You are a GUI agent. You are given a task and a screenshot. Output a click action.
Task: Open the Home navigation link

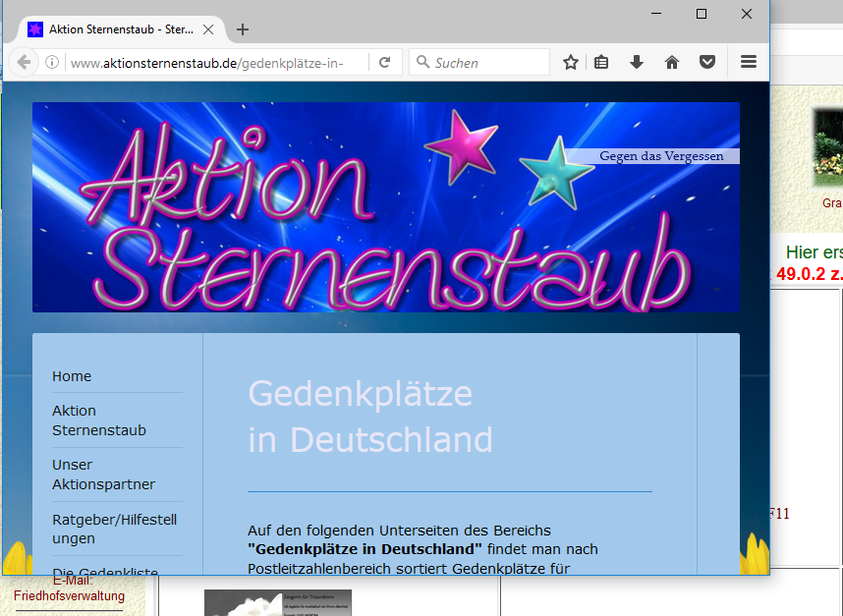tap(72, 376)
